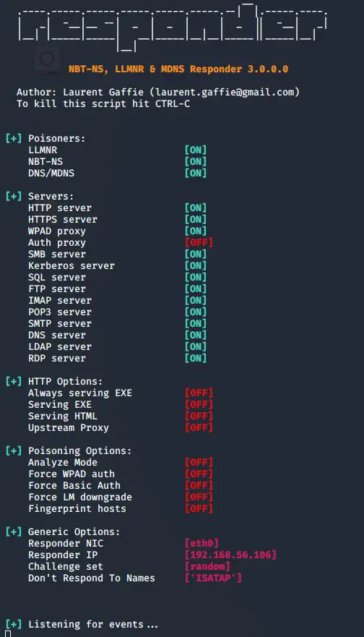
Task: Click the ON status next to LLMNR
Action: click(x=196, y=150)
